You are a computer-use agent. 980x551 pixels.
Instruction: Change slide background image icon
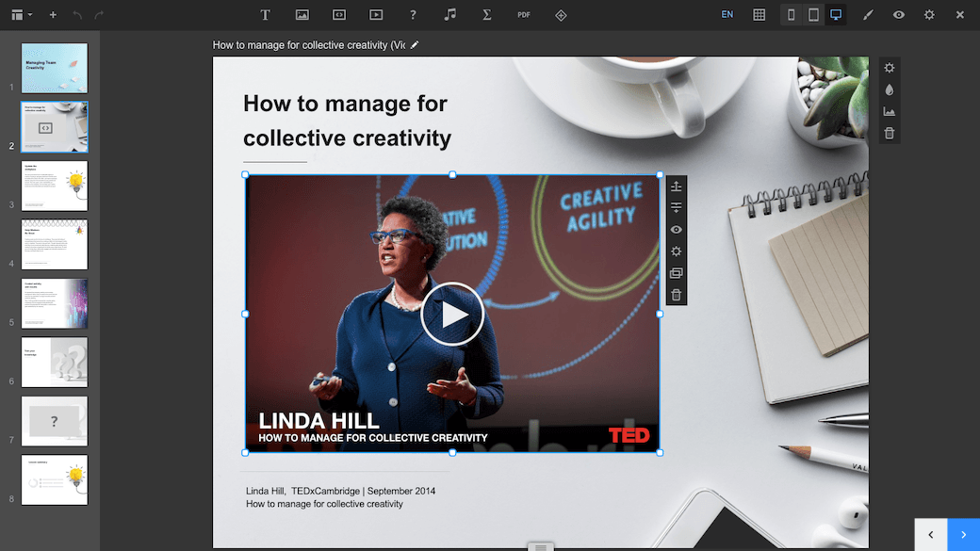[890, 112]
